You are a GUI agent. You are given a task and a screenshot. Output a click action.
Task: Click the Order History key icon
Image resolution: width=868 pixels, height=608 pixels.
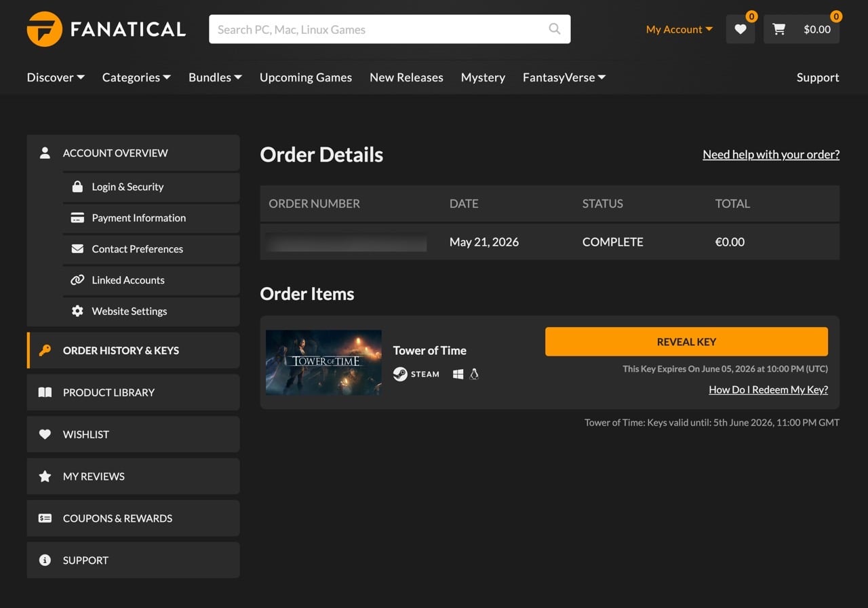(x=45, y=350)
